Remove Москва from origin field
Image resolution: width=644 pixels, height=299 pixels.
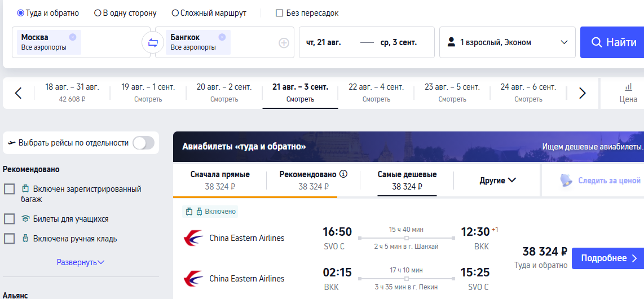pos(73,37)
